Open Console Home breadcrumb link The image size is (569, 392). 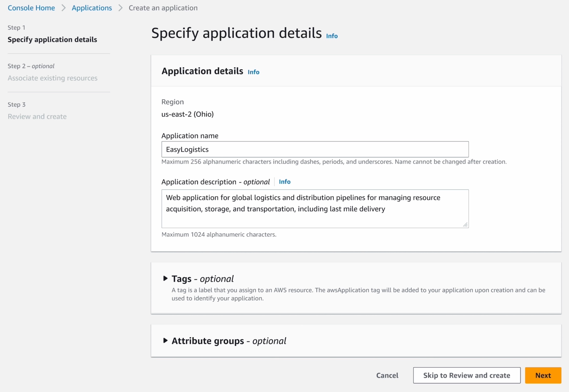tap(31, 8)
